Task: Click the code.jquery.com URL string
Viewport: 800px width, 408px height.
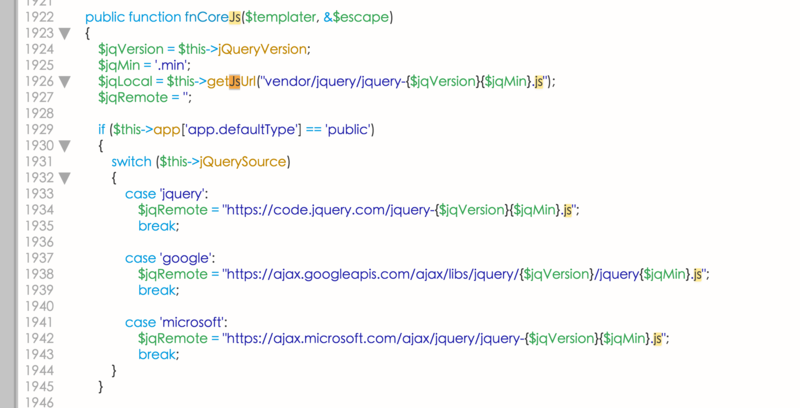Action: point(401,210)
